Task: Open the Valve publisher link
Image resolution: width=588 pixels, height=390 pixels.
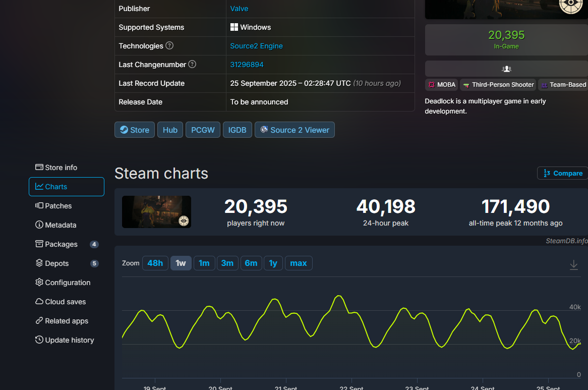Action: pos(239,9)
